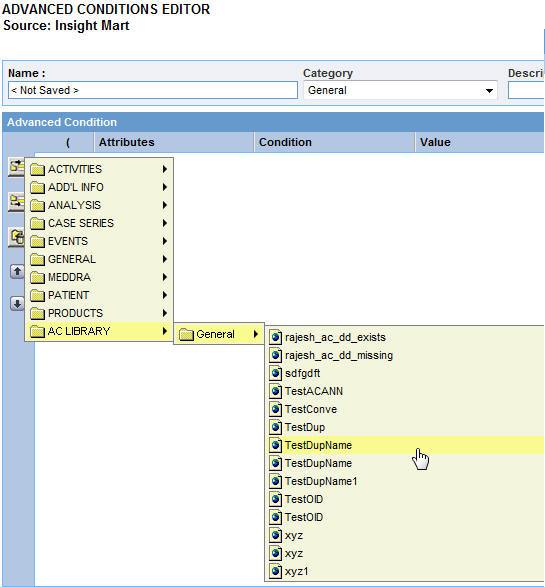Image resolution: width=545 pixels, height=587 pixels.
Task: Open the CASE SERIES menu entry
Action: [99, 223]
